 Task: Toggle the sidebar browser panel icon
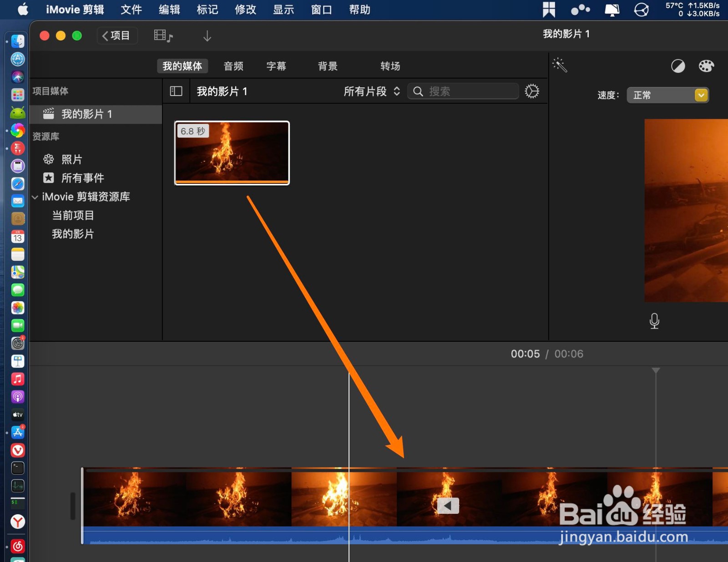click(176, 91)
